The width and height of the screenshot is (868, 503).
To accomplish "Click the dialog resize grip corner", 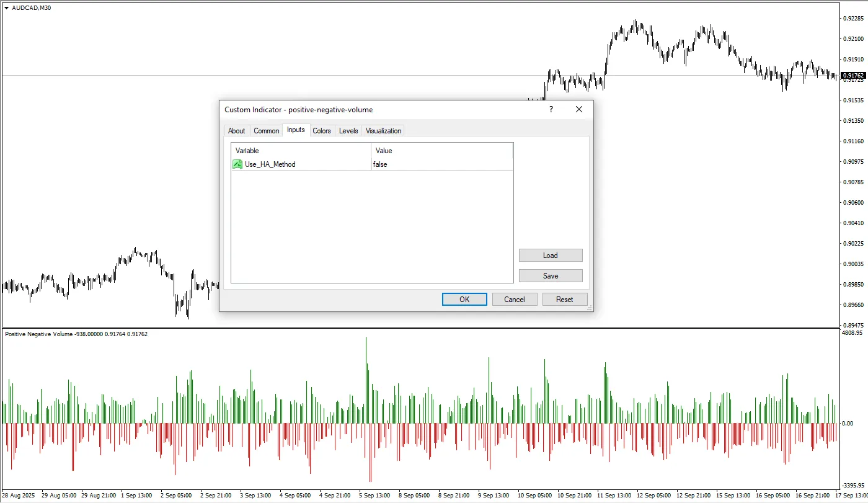I will tap(590, 308).
